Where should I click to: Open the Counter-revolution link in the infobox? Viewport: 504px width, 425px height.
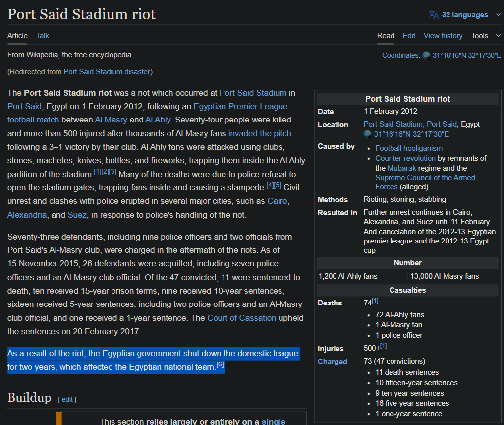(405, 158)
